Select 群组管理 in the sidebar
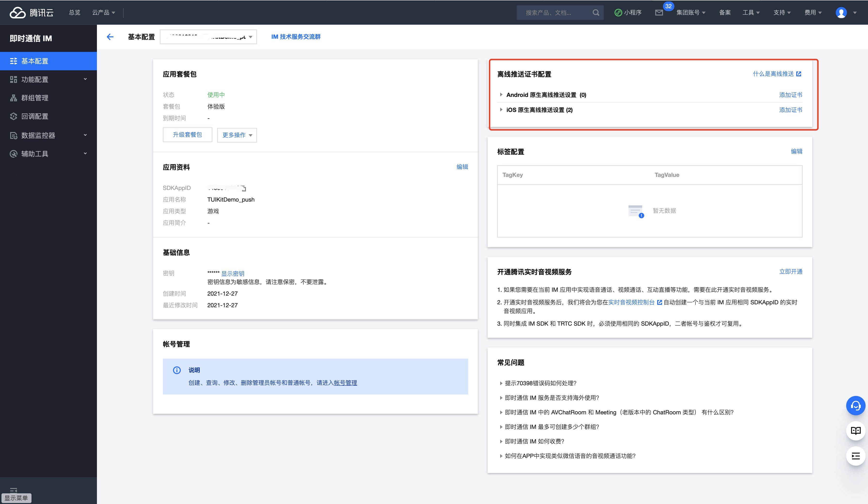Screen dimensions: 868x504 35,98
